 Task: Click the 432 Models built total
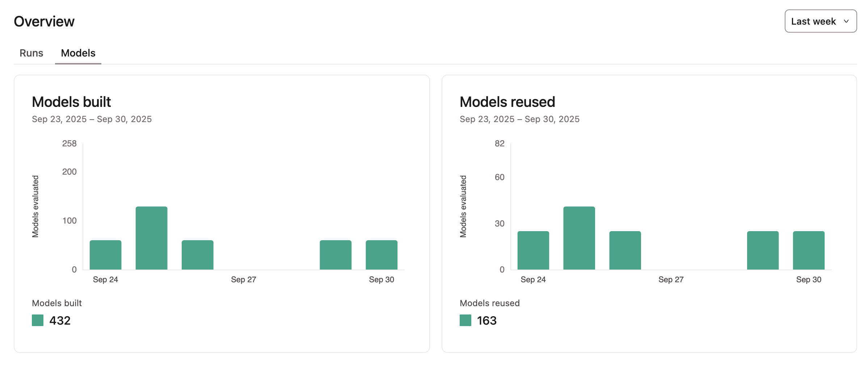(60, 320)
